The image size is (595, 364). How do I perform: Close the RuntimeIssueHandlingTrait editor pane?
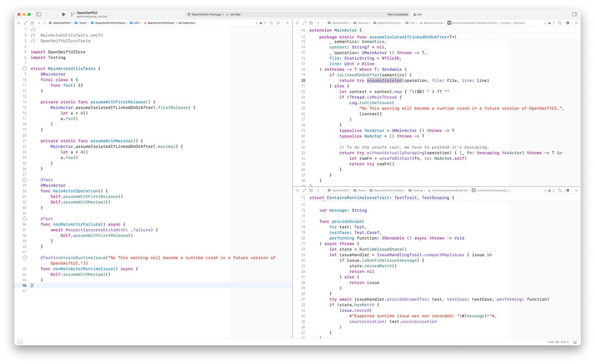coord(297,190)
